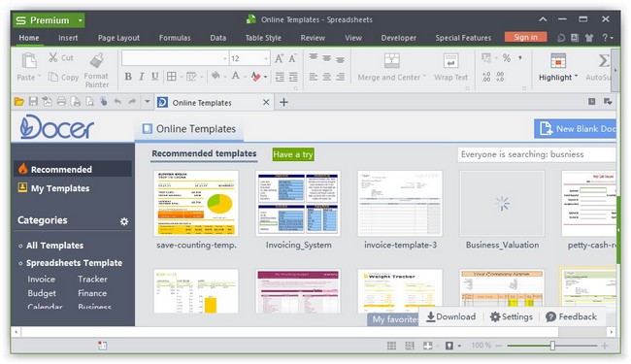Click the top vertical align icon
The image size is (631, 364).
(x=314, y=58)
